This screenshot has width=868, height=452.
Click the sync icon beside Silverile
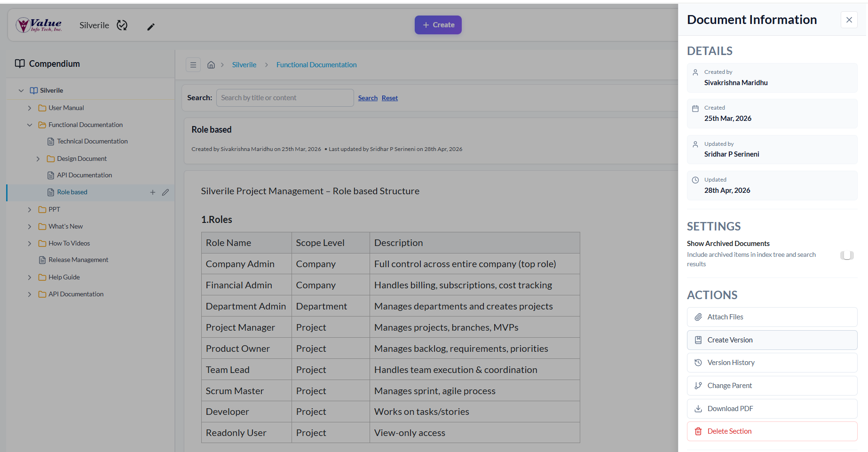(122, 25)
